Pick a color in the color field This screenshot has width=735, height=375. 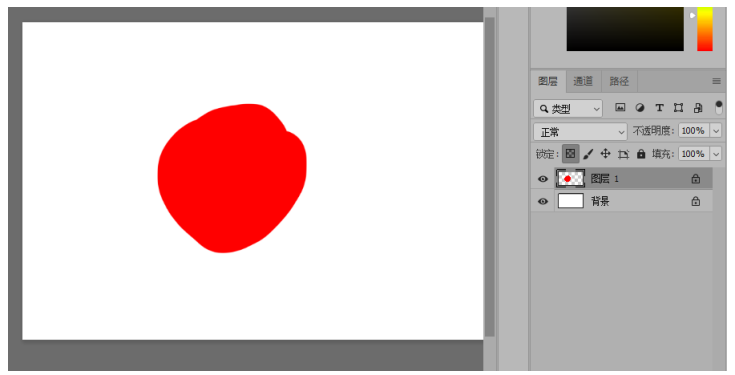click(625, 29)
